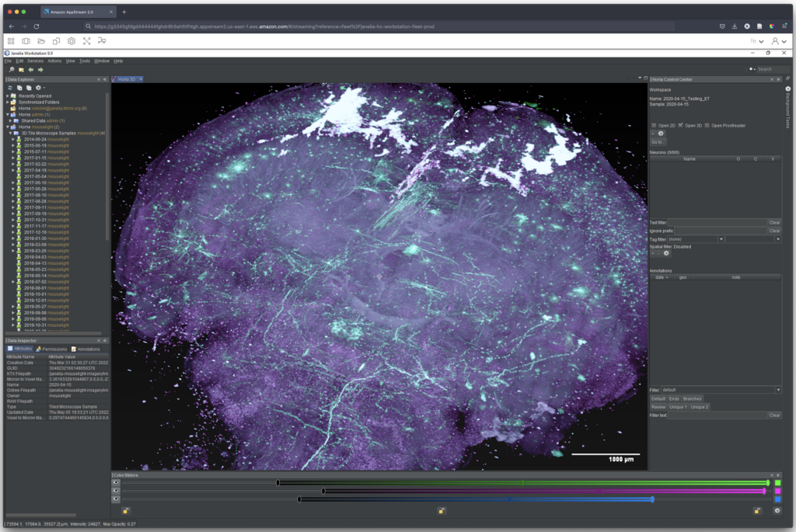The image size is (796, 532).
Task: Reload the browser page
Action: (x=37, y=26)
